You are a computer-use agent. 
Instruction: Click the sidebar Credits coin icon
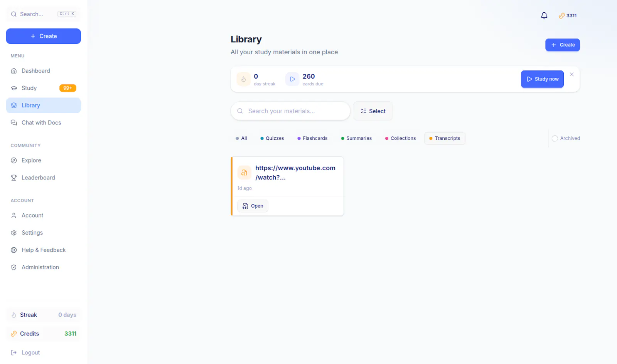click(x=14, y=334)
